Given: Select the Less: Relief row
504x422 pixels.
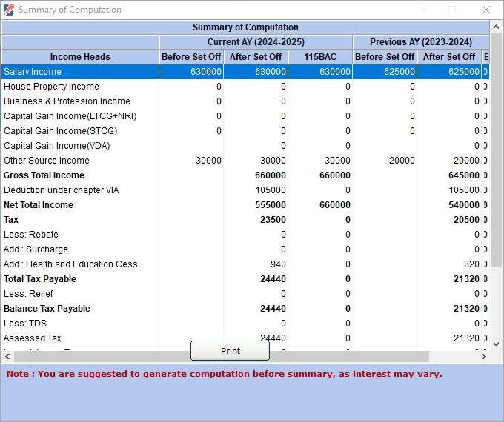Looking at the screenshot, I should pos(245,293).
